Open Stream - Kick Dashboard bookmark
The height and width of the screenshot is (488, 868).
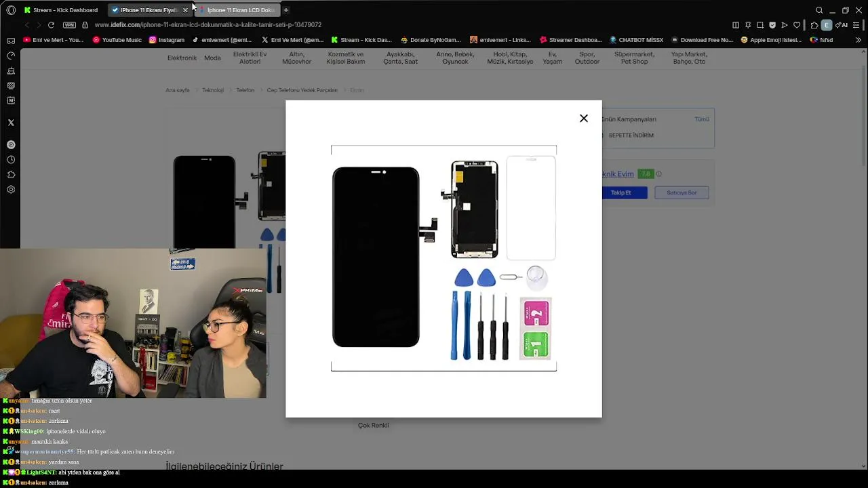361,40
